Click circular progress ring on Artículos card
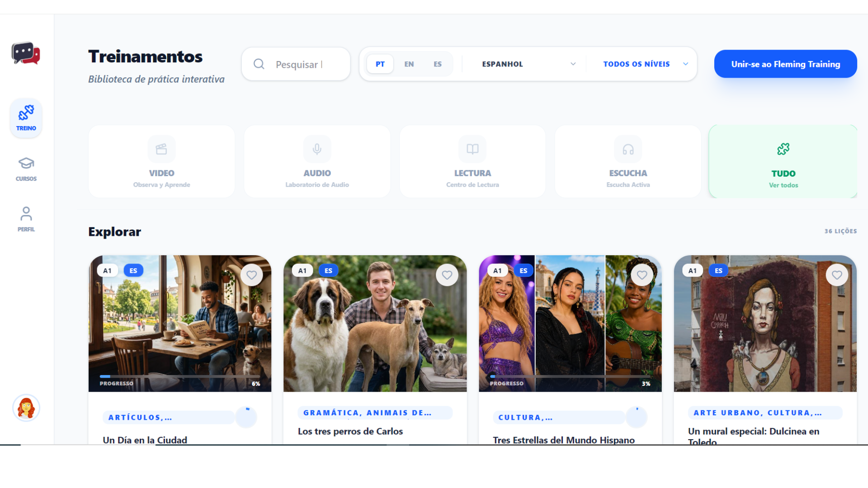 246,417
